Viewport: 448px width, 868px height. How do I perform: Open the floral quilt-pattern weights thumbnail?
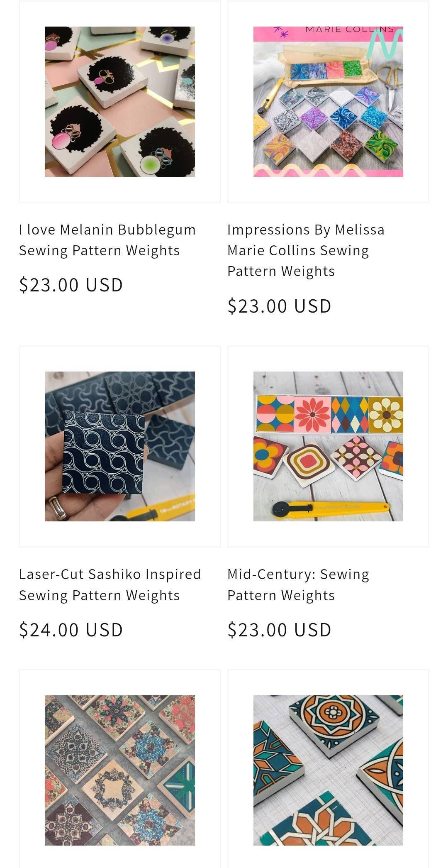pos(120,770)
